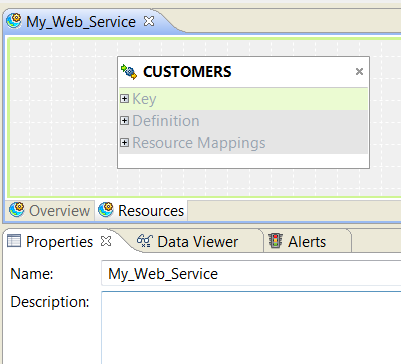Click the CUSTOMERS resource icon
401x364 pixels.
pyautogui.click(x=129, y=72)
